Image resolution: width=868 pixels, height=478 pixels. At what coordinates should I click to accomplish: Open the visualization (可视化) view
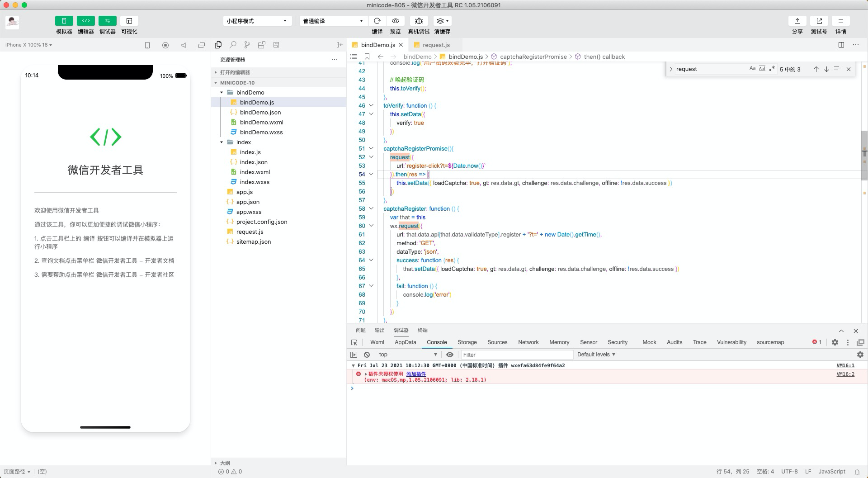tap(129, 21)
